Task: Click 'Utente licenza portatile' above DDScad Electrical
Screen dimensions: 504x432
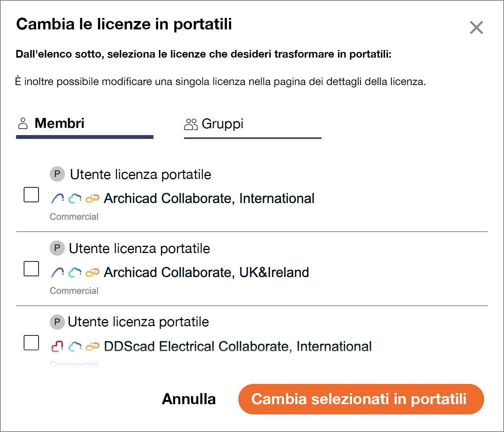Action: (138, 322)
